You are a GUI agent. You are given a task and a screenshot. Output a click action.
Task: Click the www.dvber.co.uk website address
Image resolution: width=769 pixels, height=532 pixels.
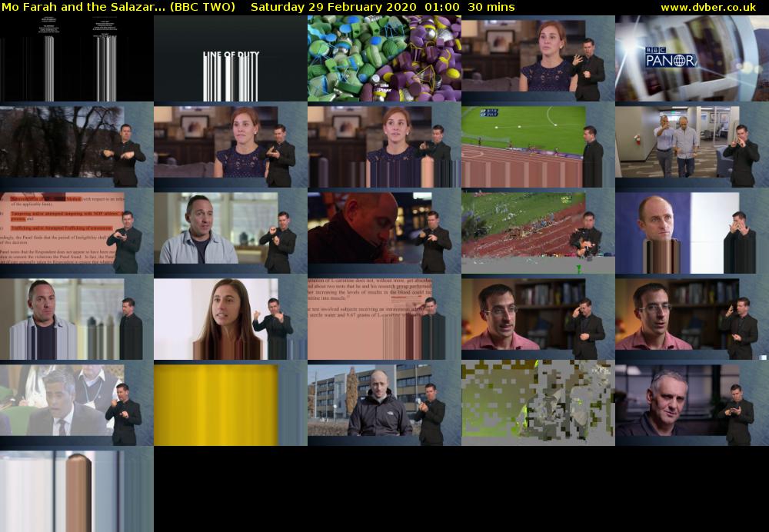[708, 8]
